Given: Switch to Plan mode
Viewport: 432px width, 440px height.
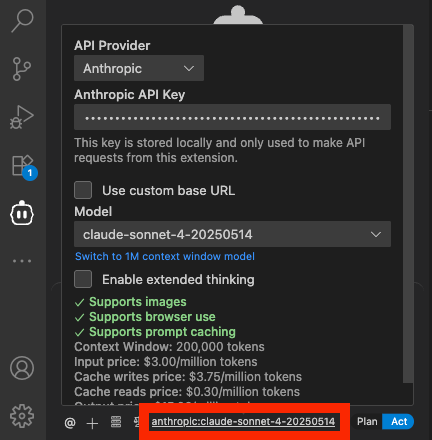Looking at the screenshot, I should 367,422.
